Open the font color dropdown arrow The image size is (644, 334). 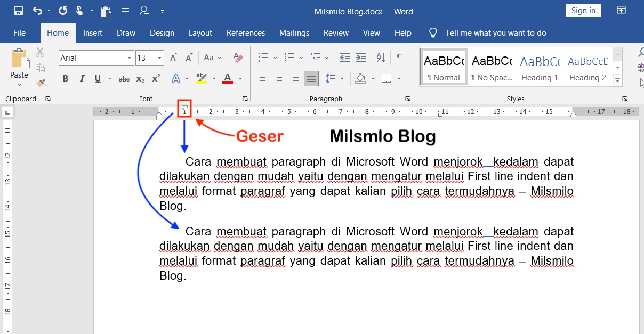click(240, 79)
